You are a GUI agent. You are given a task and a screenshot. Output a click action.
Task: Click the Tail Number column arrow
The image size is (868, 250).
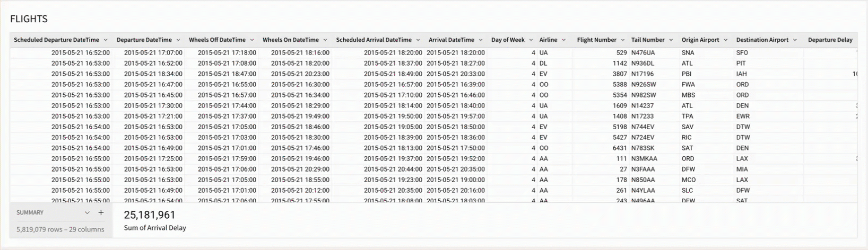pyautogui.click(x=671, y=40)
